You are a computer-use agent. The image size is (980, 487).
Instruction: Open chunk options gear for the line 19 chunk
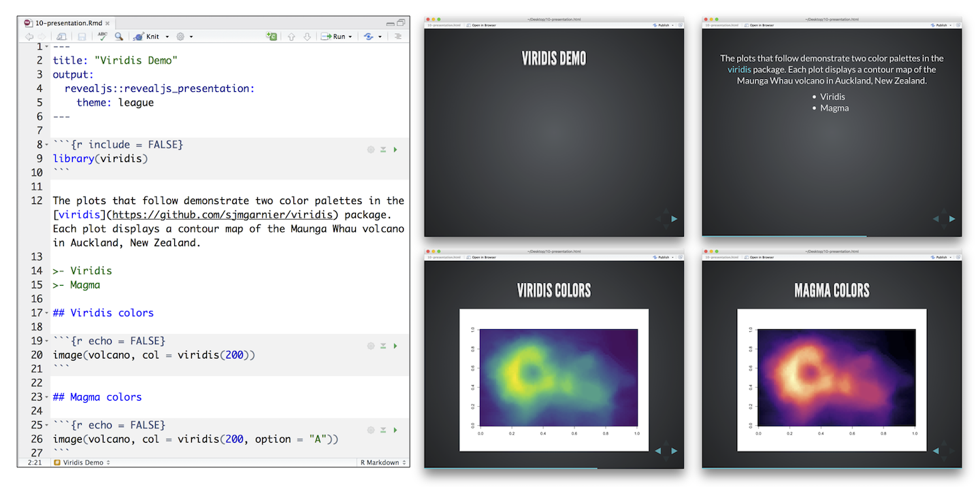point(371,346)
